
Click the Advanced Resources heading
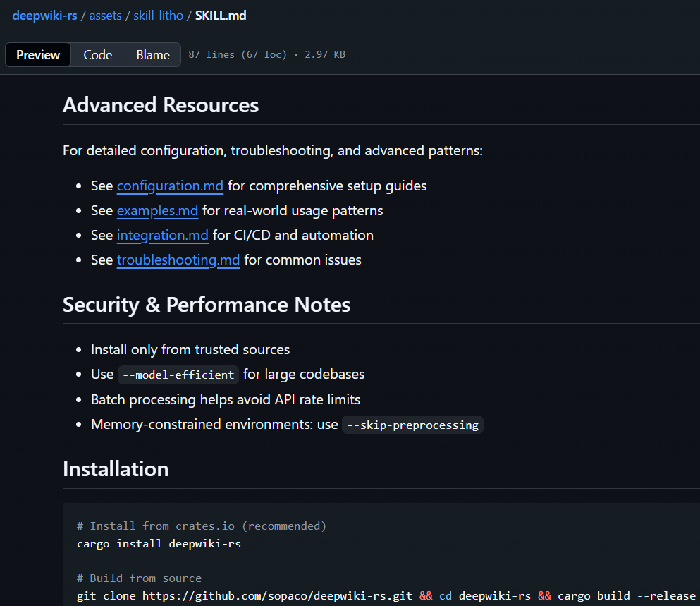tap(161, 105)
